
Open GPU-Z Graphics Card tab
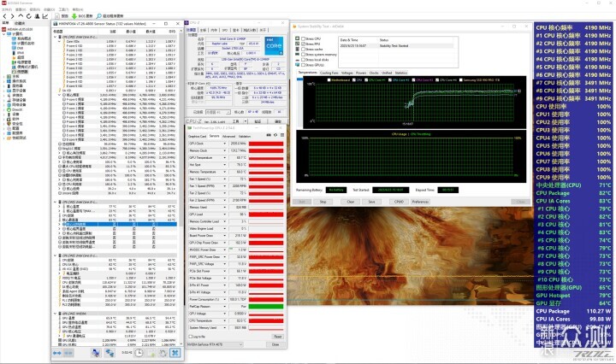198,136
